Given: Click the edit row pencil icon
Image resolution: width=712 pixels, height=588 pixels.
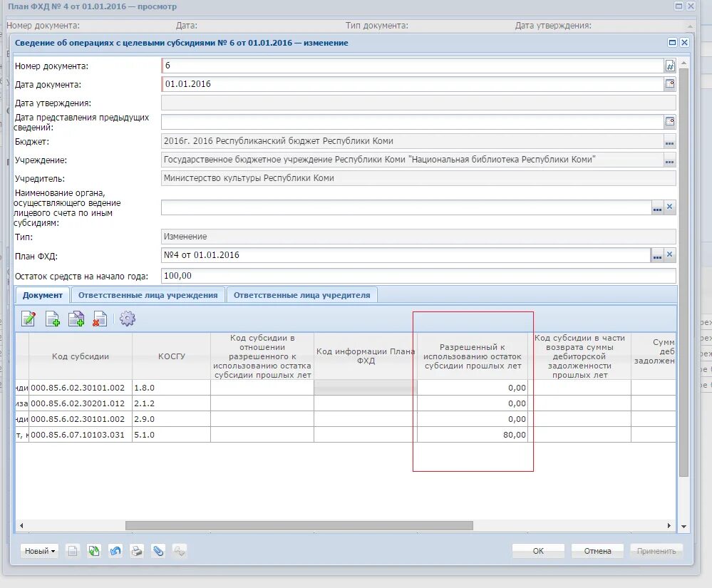Looking at the screenshot, I should pos(29,319).
